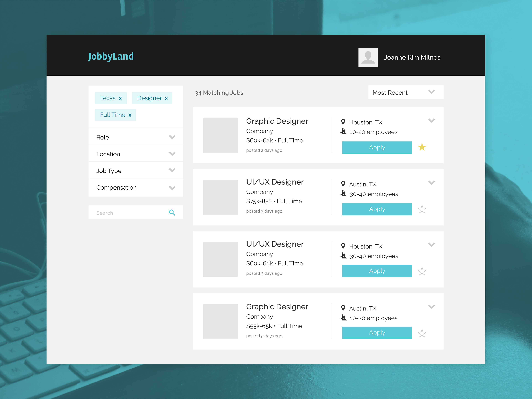The width and height of the screenshot is (532, 399).
Task: Click the 34 Matching Jobs text
Action: (x=219, y=93)
